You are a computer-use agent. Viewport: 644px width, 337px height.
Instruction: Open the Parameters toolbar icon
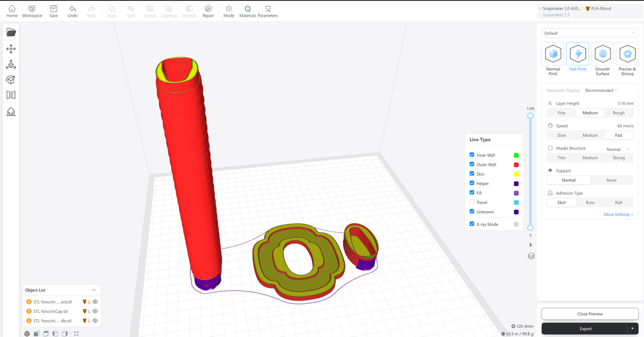pos(268,11)
